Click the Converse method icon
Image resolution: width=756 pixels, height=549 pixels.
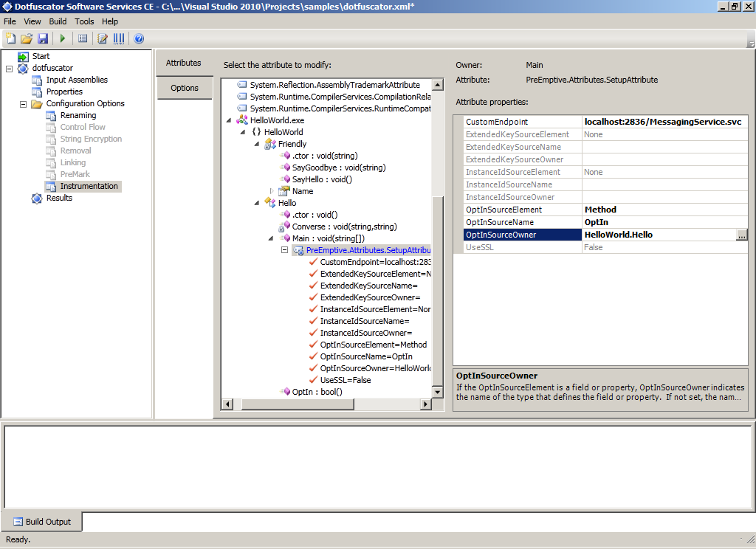pyautogui.click(x=284, y=227)
